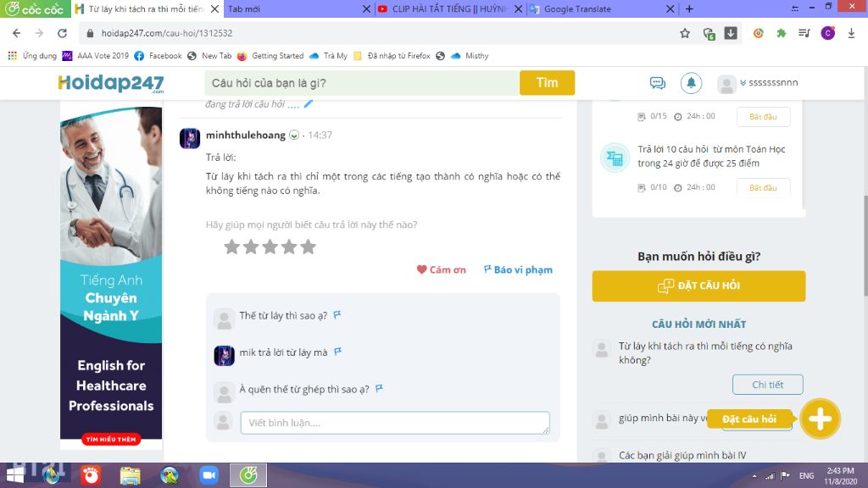Image resolution: width=868 pixels, height=488 pixels.
Task: Flag the comment 'Thế từ láy thì sao ạ?'
Action: pos(337,315)
